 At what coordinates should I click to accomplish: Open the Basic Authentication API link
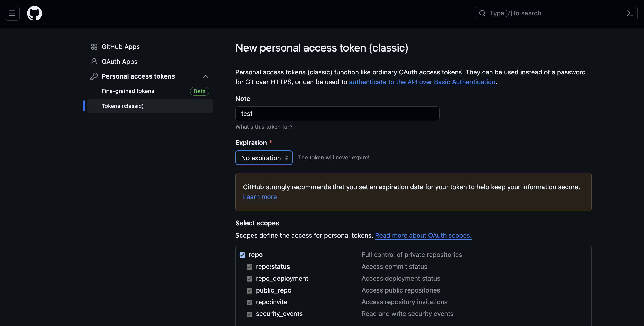[x=422, y=82]
